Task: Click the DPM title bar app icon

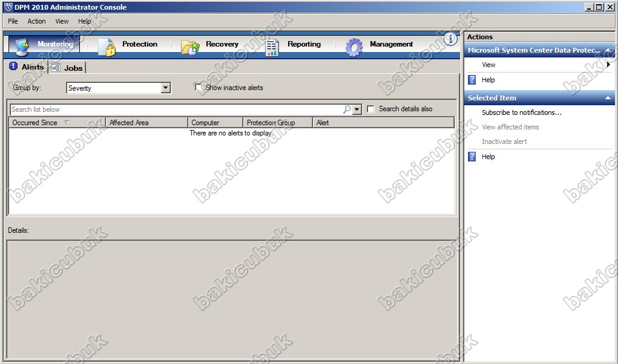Action: pos(8,7)
